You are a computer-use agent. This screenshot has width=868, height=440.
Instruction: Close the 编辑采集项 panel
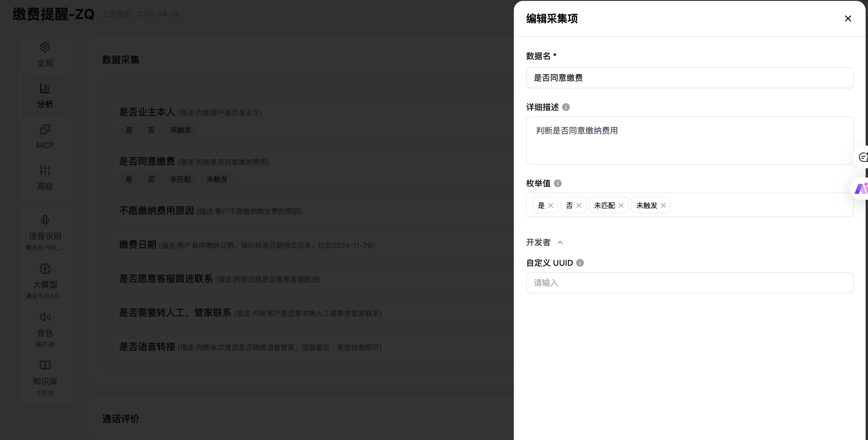[848, 18]
